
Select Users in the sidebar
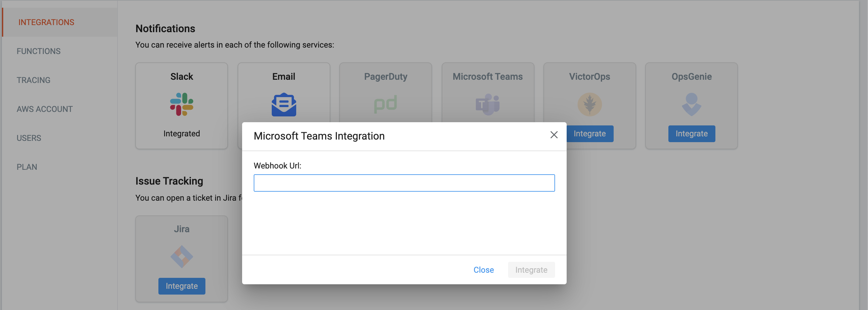[29, 138]
